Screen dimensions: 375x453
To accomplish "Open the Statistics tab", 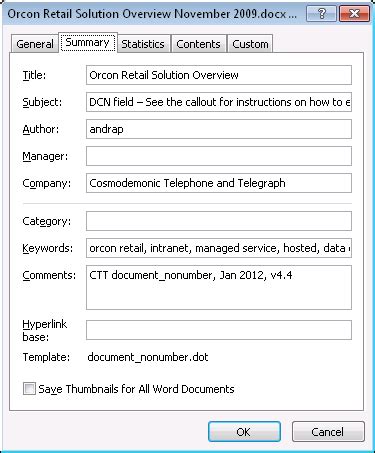I will 143,44.
